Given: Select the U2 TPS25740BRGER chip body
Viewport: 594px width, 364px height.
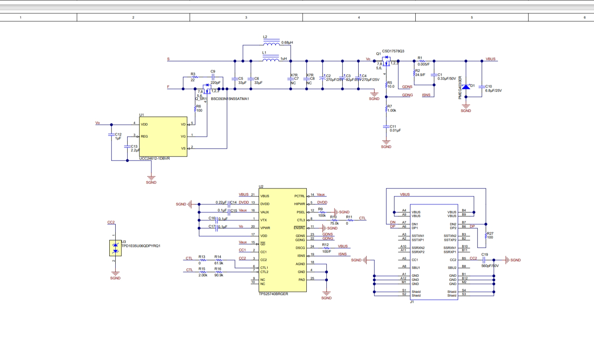Looking at the screenshot, I should click(282, 240).
